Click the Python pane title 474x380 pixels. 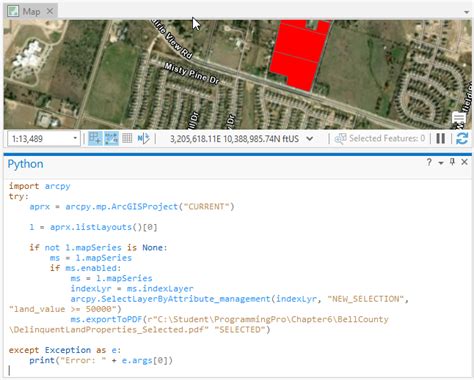click(25, 164)
